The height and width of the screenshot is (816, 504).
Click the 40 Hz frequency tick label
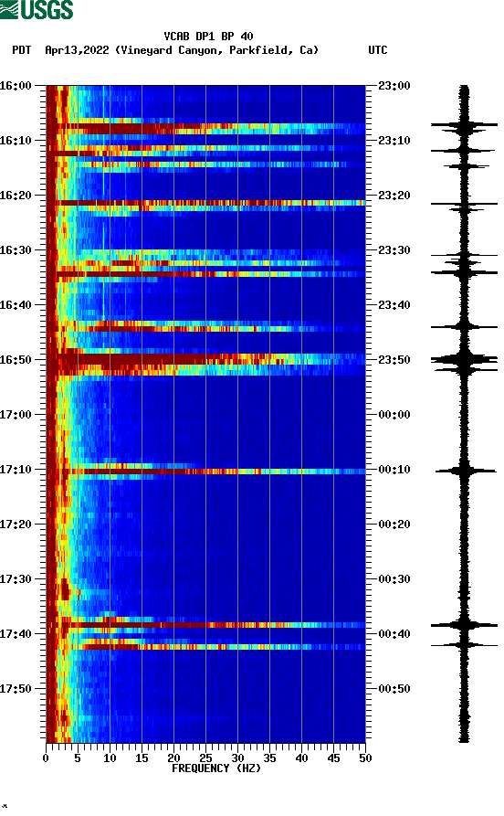coord(301,758)
